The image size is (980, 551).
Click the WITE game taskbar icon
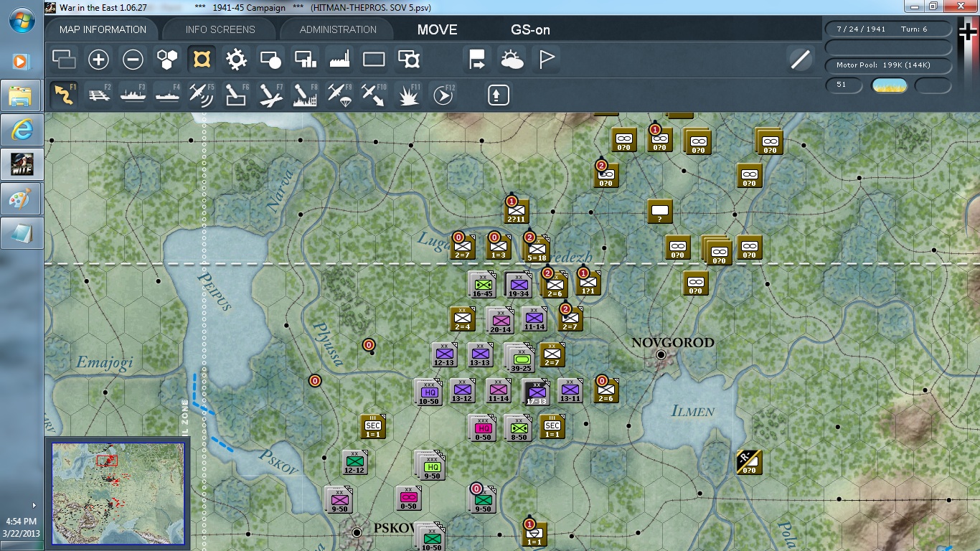(22, 164)
